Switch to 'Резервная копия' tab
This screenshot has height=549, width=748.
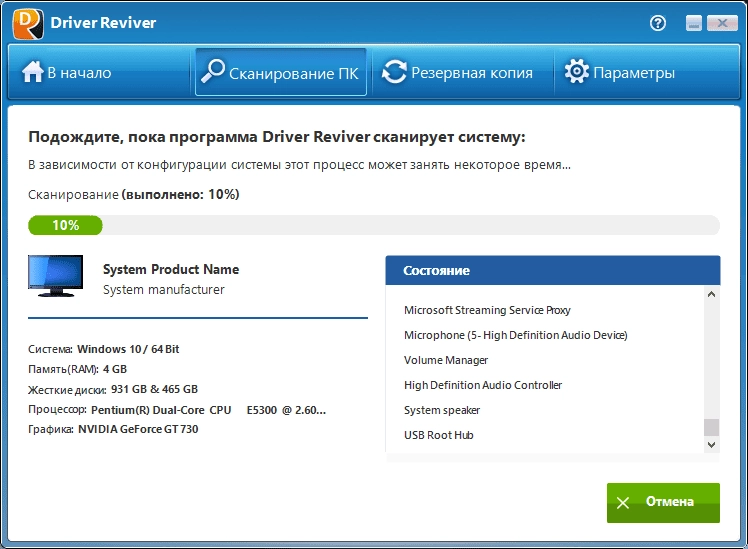pyautogui.click(x=462, y=73)
